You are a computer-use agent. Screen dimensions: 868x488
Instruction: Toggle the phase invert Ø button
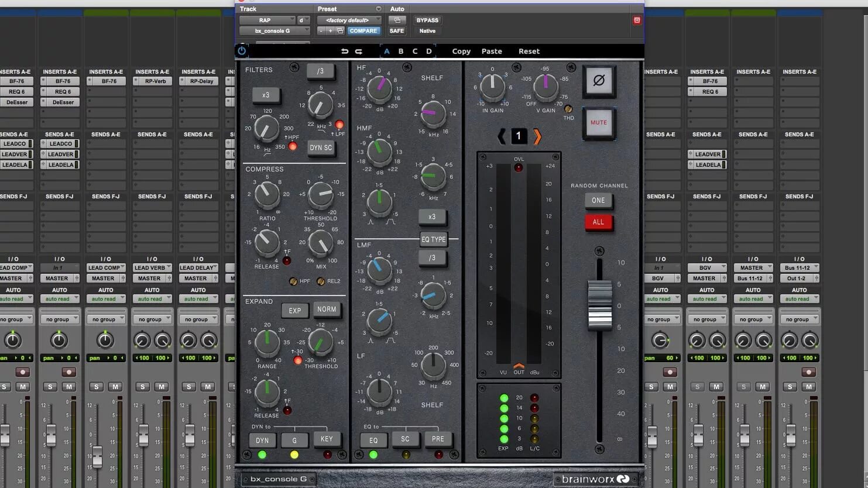598,81
